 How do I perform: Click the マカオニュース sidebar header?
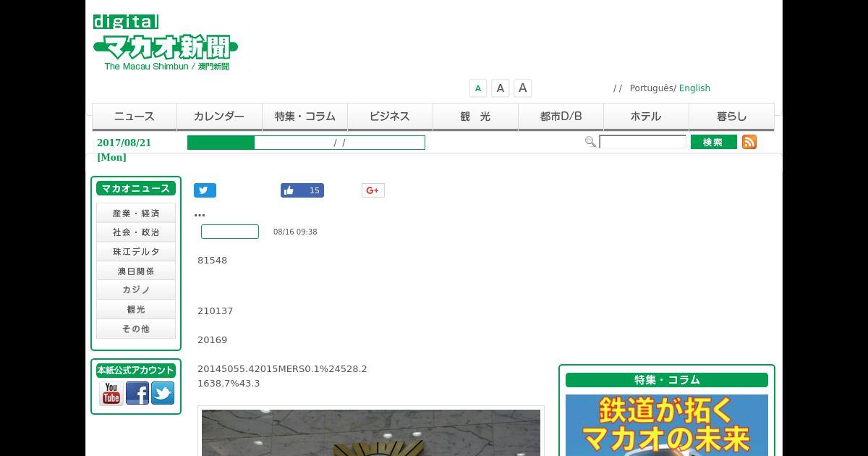pos(136,188)
